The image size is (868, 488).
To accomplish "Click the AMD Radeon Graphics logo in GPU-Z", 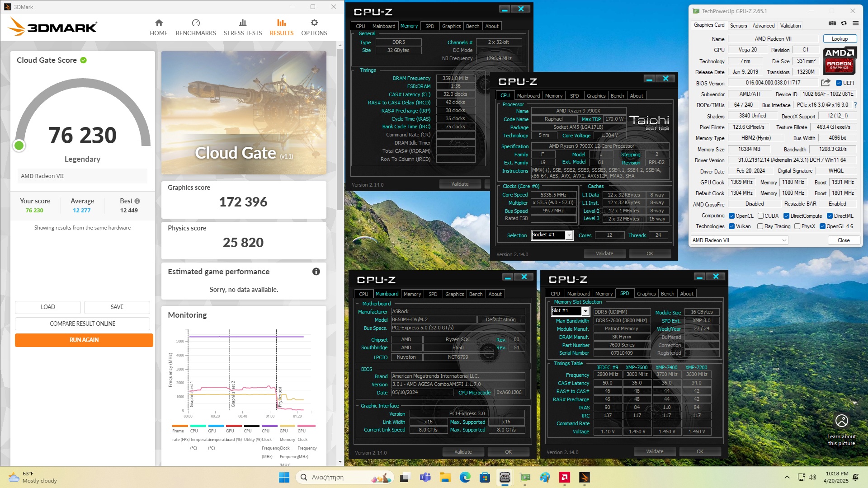I will pyautogui.click(x=839, y=61).
